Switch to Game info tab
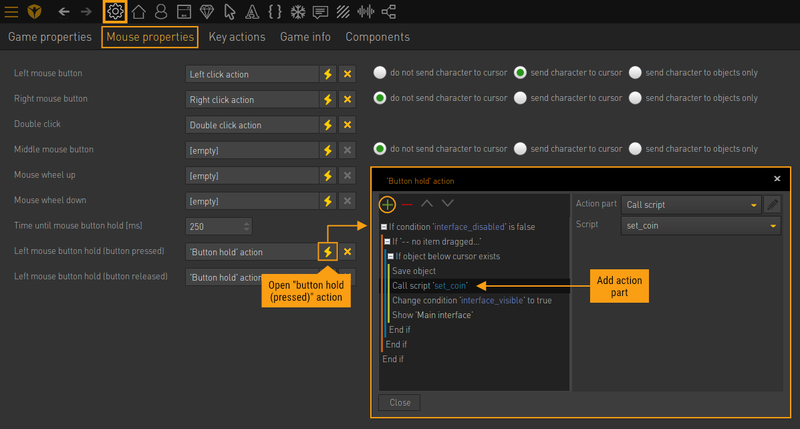This screenshot has width=800, height=429. 305,37
